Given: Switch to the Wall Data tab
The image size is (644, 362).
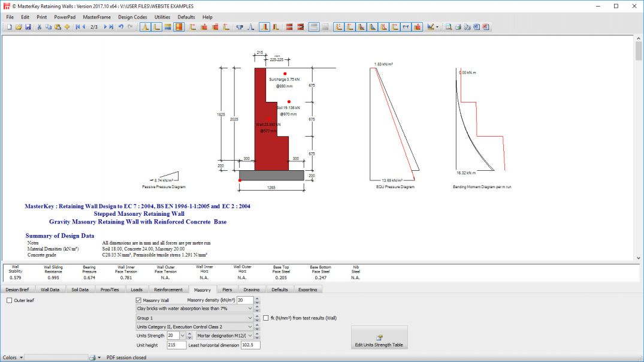Looking at the screenshot, I should (50, 289).
